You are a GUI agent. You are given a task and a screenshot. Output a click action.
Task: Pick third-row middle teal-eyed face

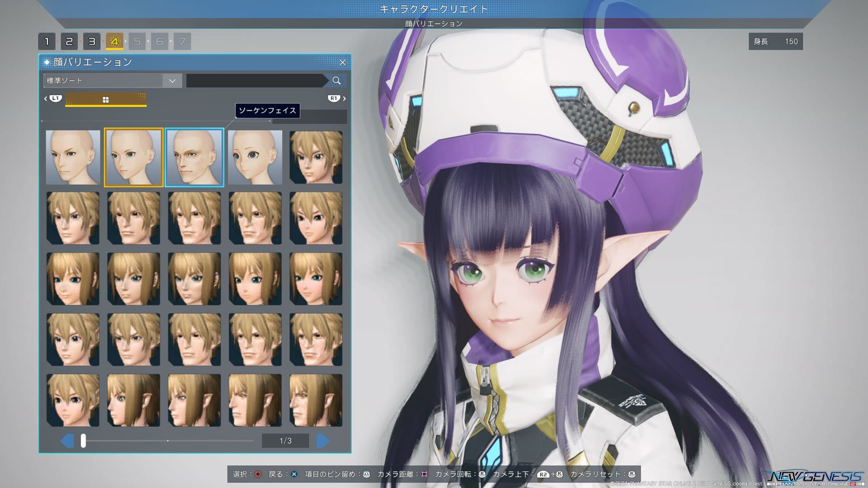[x=194, y=279]
